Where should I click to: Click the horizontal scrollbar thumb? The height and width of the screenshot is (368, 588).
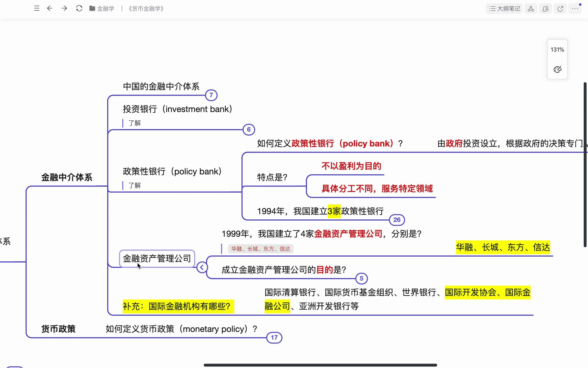(x=320, y=365)
